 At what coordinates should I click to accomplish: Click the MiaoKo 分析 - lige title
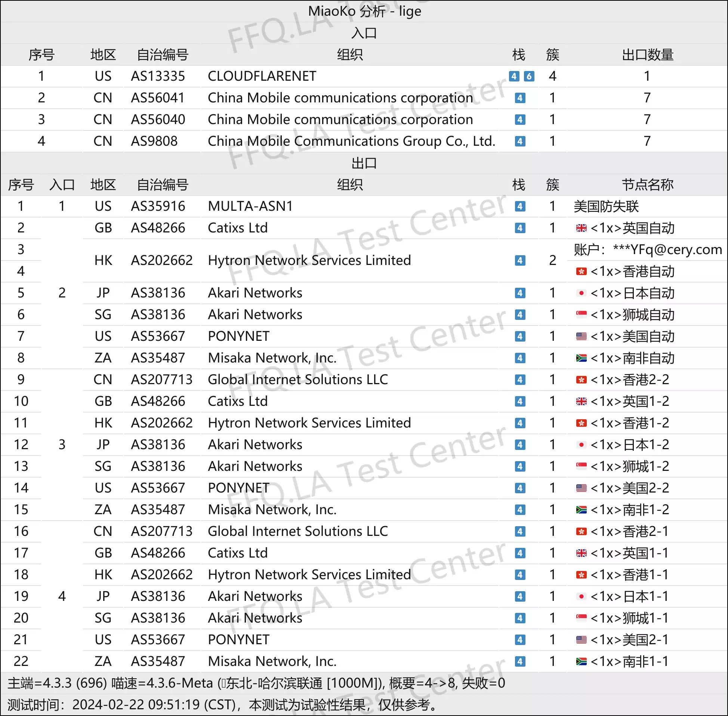coord(364,11)
